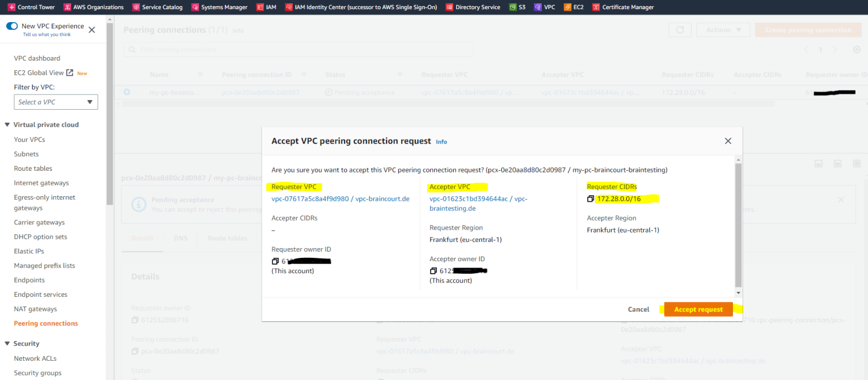Viewport: 868px width, 380px height.
Task: Open the Select a VPC filter dropdown
Action: pyautogui.click(x=55, y=102)
